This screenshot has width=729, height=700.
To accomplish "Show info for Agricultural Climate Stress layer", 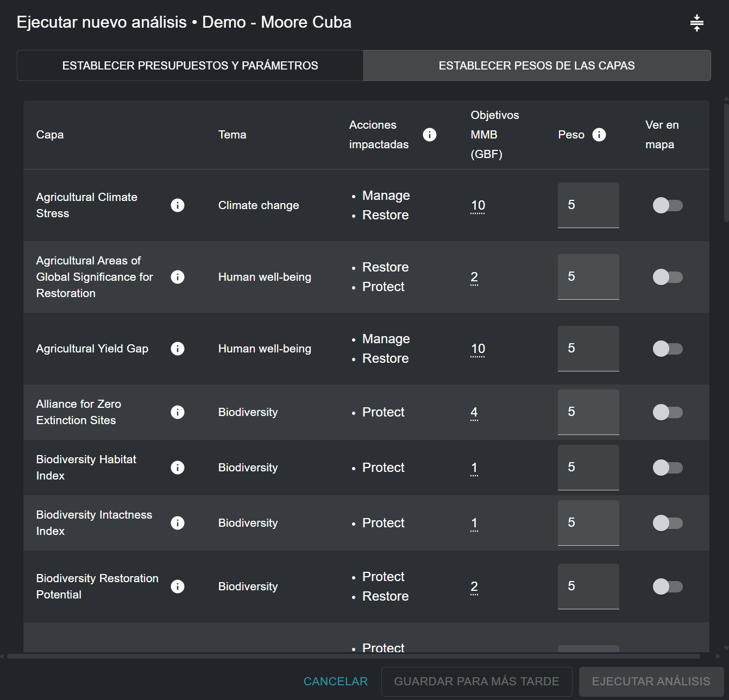I will (178, 205).
